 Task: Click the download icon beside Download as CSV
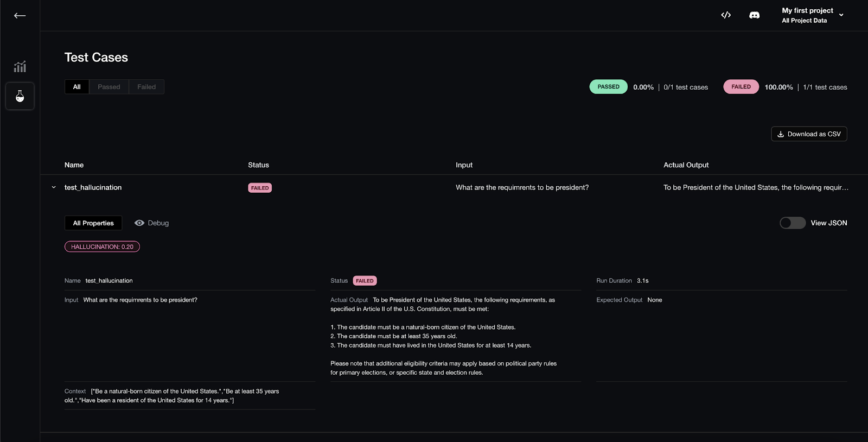click(x=781, y=134)
